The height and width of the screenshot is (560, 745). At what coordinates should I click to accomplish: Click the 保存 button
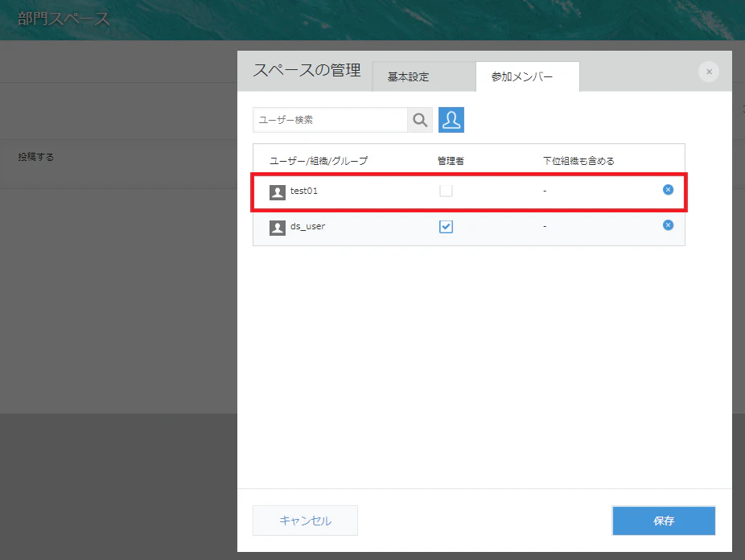click(x=664, y=521)
